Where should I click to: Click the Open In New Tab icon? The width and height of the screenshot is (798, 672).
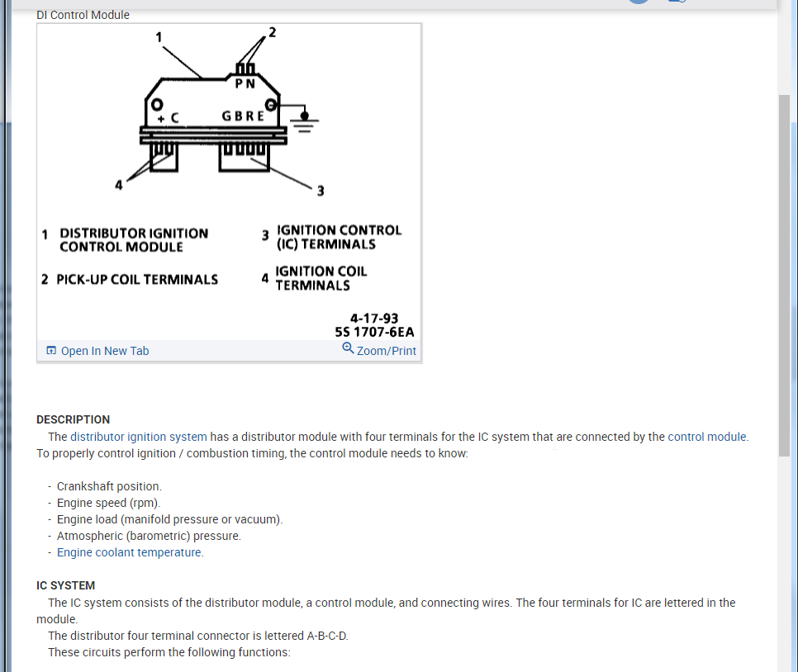pyautogui.click(x=51, y=351)
